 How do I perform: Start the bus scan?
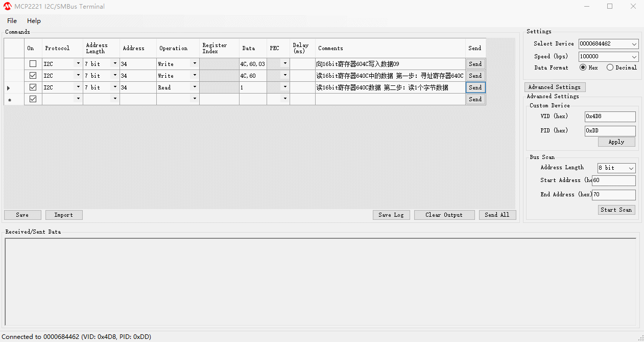616,210
